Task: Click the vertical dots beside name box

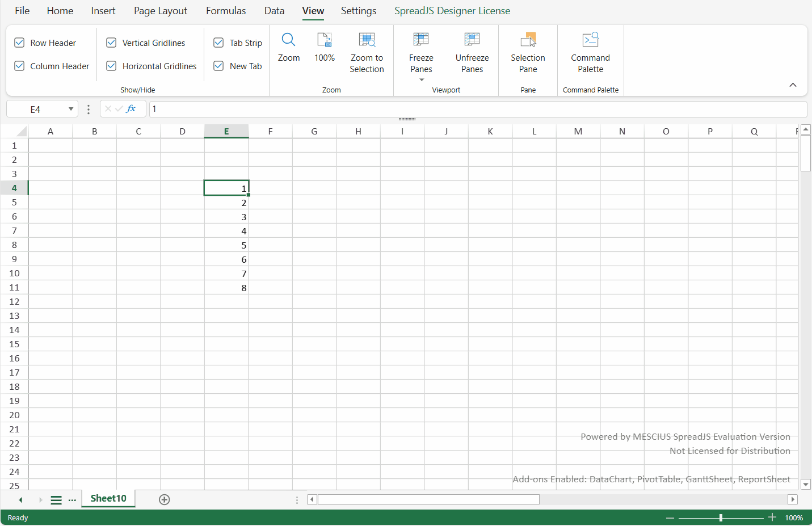Action: point(89,109)
